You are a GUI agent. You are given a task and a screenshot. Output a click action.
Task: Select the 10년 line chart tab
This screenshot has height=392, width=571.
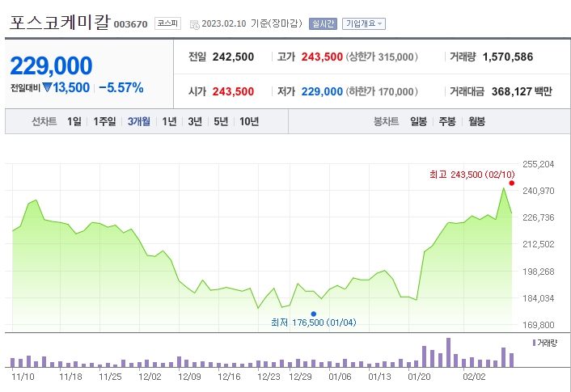pyautogui.click(x=249, y=121)
